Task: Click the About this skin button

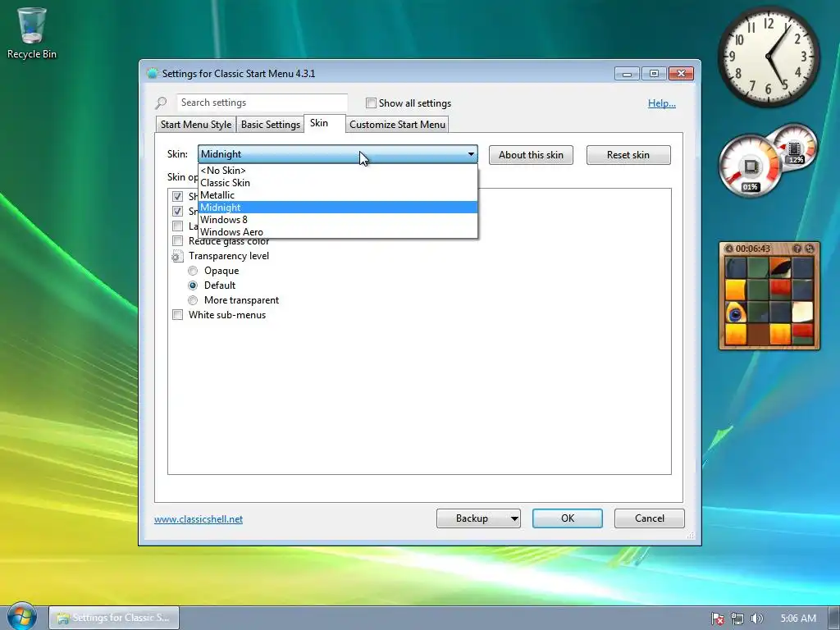Action: coord(531,155)
